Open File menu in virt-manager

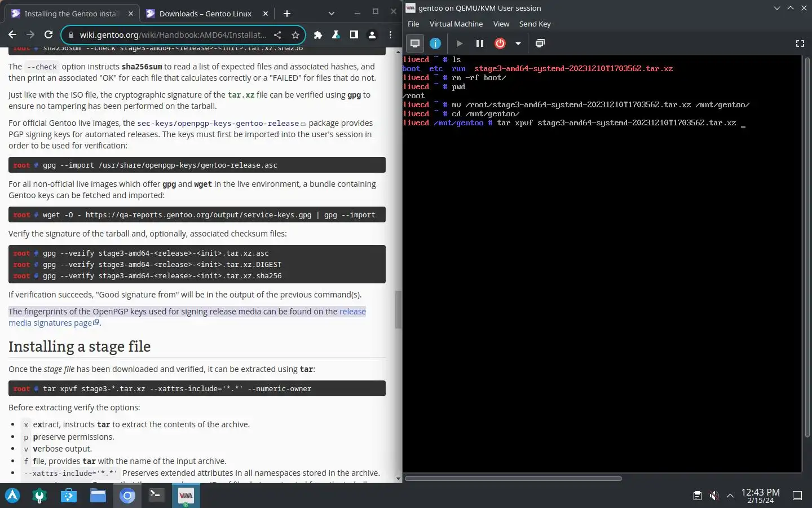413,24
